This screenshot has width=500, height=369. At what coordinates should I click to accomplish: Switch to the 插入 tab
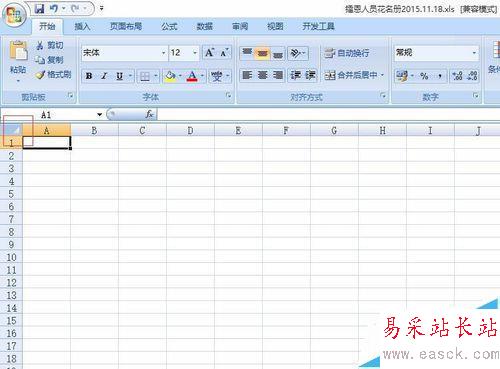82,26
